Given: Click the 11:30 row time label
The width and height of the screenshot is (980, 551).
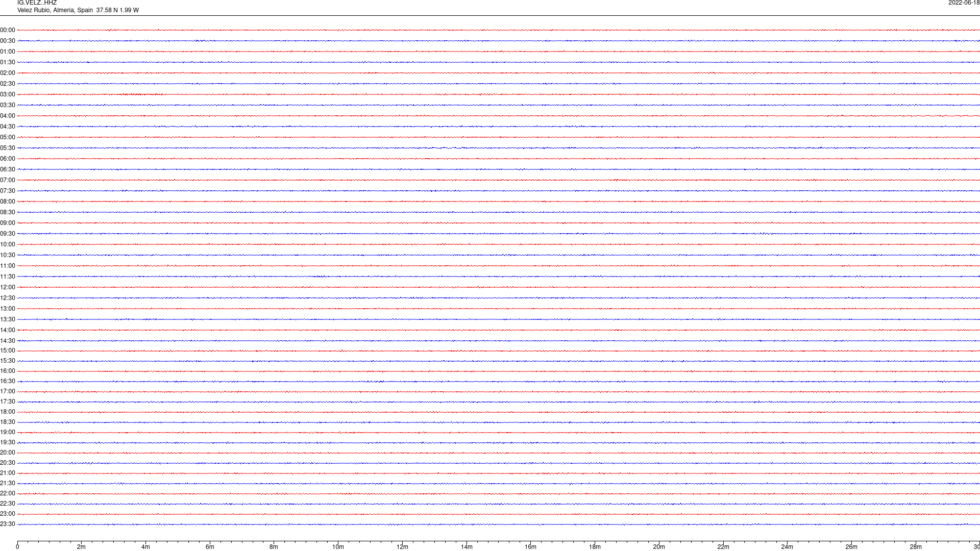Looking at the screenshot, I should click(x=8, y=277).
